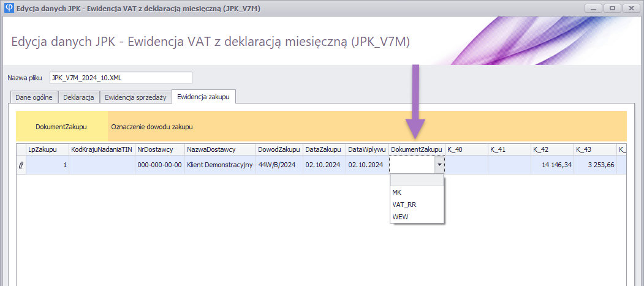Select the empty dropdown list entry
Screen dimensions: 644x286
point(417,181)
